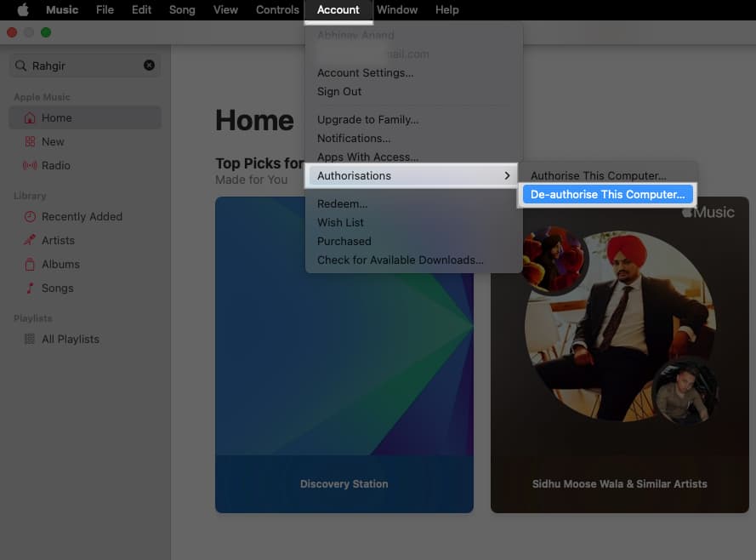This screenshot has height=560, width=756.
Task: Open the Discovery Station card
Action: (344, 355)
